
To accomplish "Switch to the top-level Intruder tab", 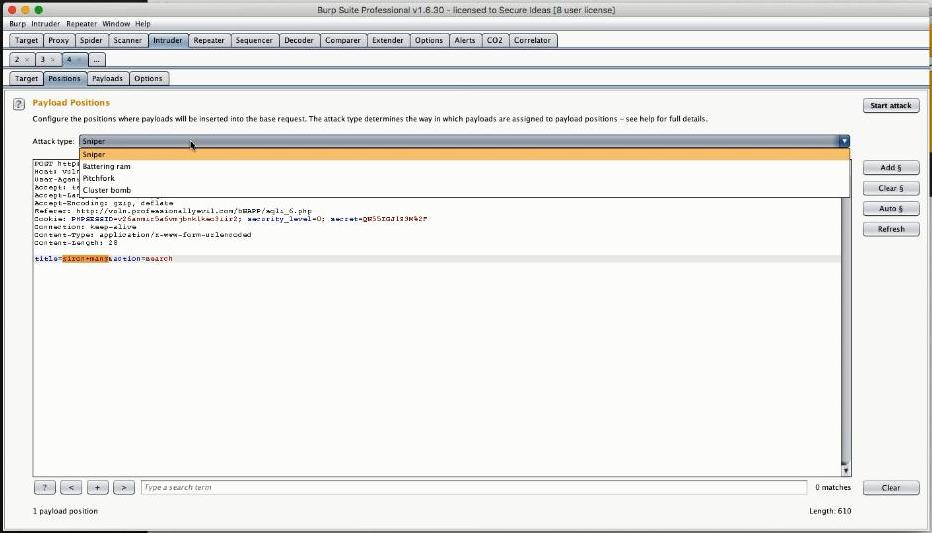I will coord(168,40).
